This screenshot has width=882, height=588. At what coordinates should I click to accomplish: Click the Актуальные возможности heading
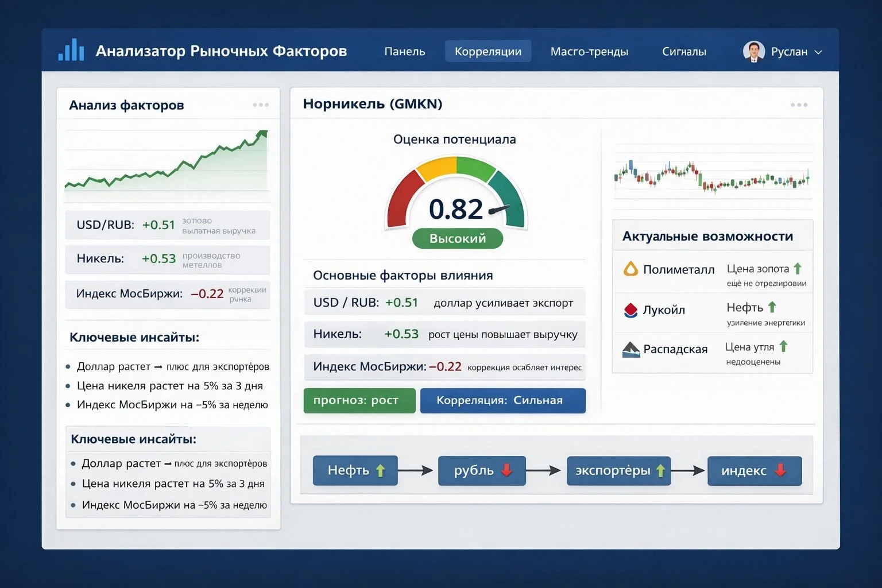pyautogui.click(x=707, y=236)
